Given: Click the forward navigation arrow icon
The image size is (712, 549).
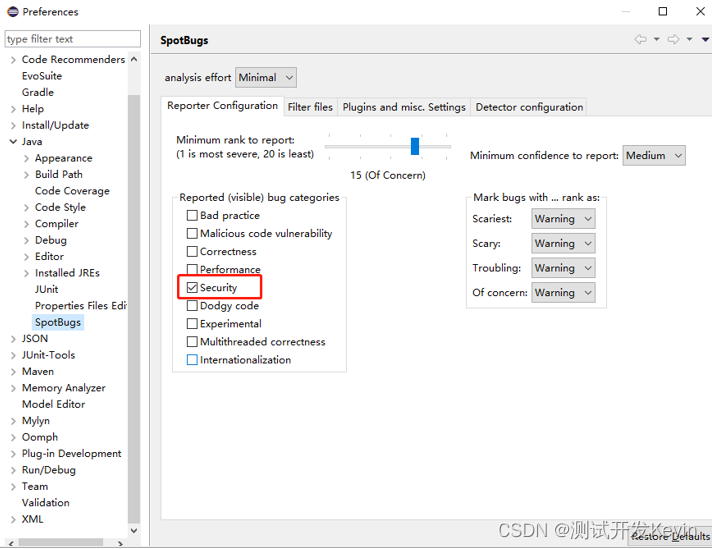Looking at the screenshot, I should [673, 40].
